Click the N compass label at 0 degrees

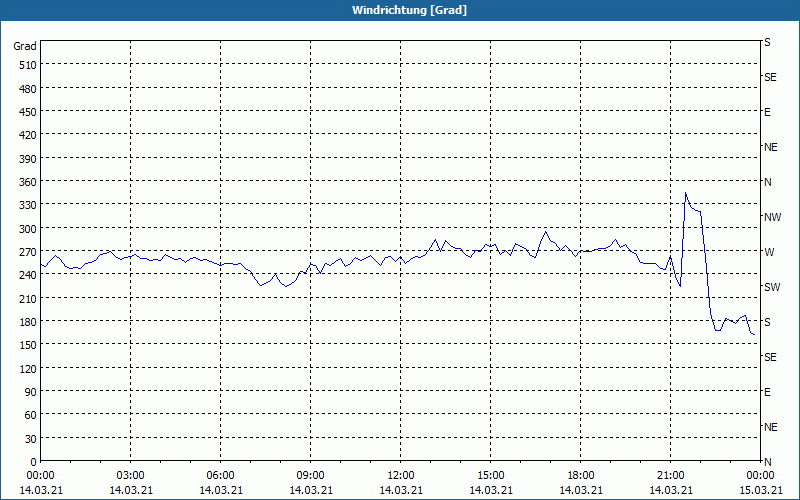coord(767,462)
